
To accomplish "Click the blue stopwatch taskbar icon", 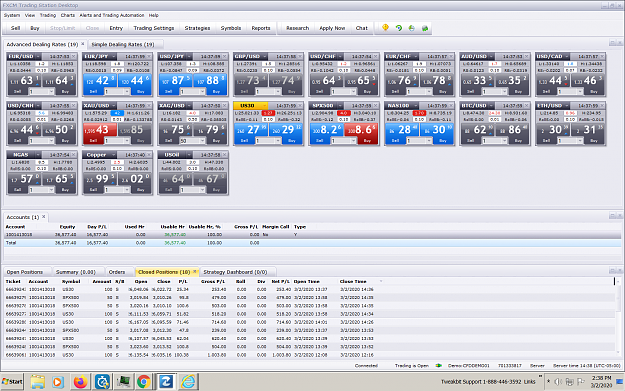I will (x=102, y=382).
